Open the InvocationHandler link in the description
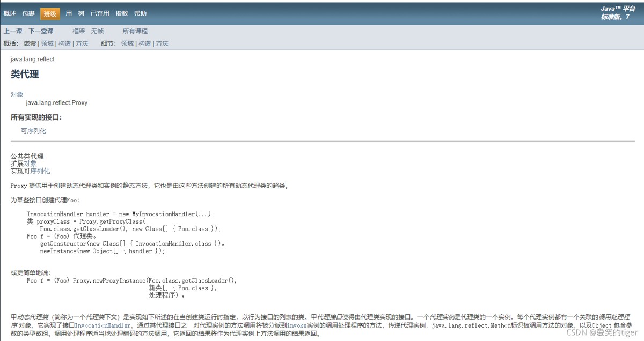The image size is (644, 341). tap(102, 325)
